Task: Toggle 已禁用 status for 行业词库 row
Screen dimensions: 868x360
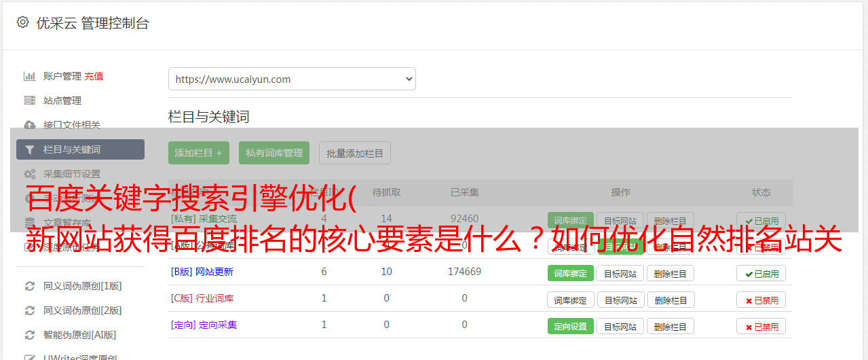Action: click(761, 300)
